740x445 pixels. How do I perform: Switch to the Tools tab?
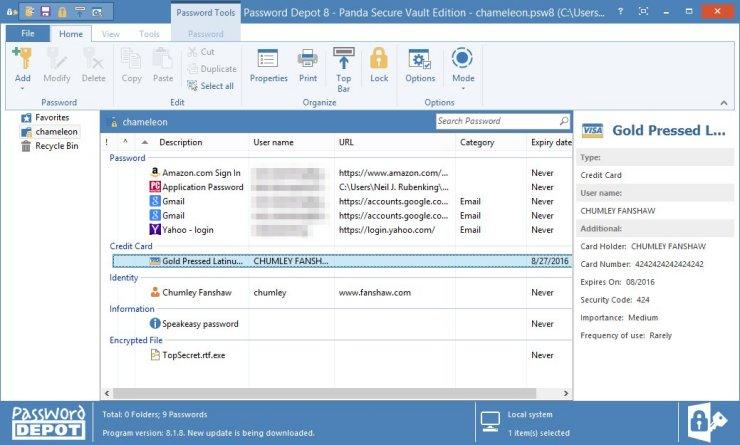click(x=149, y=34)
